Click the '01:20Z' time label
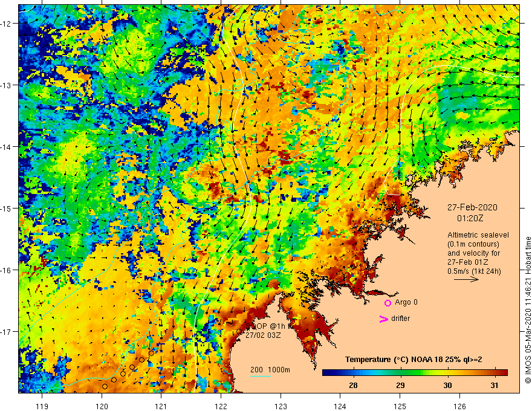 coord(470,218)
